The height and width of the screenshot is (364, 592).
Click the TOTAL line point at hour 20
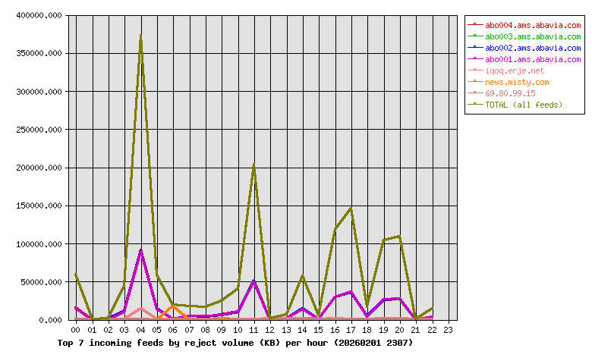[x=399, y=237]
